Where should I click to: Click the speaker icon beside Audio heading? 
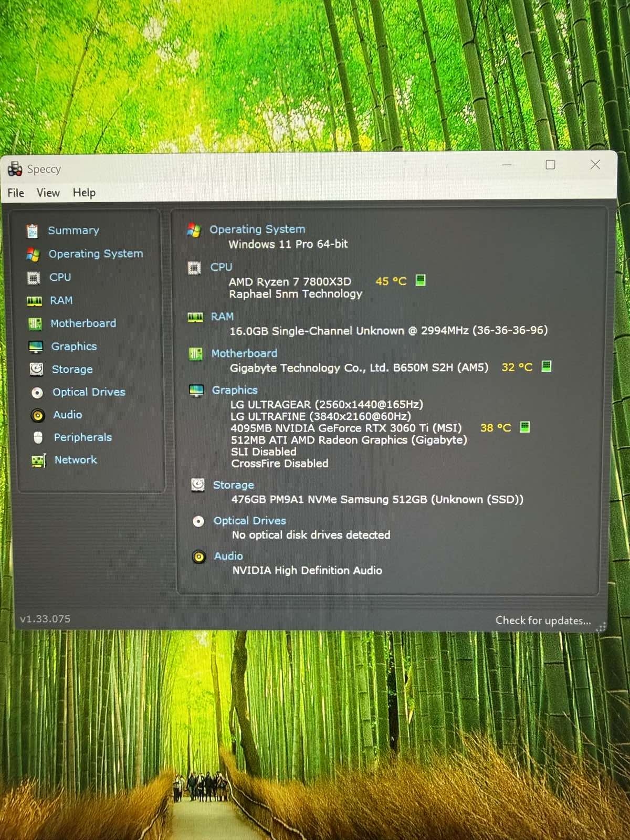(199, 556)
